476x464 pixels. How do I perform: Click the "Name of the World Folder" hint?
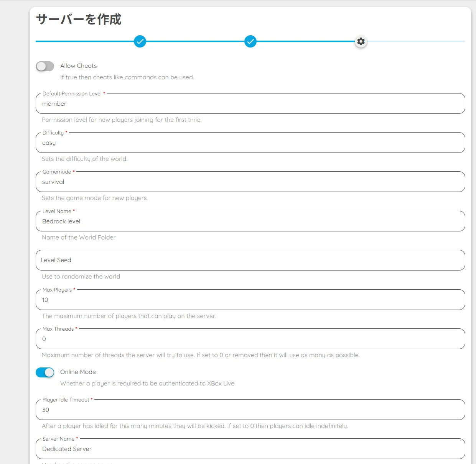79,238
